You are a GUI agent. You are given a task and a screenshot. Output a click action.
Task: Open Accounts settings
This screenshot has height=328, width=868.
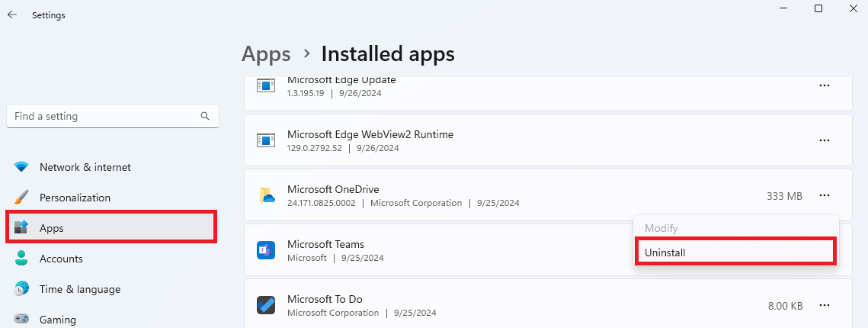[61, 258]
